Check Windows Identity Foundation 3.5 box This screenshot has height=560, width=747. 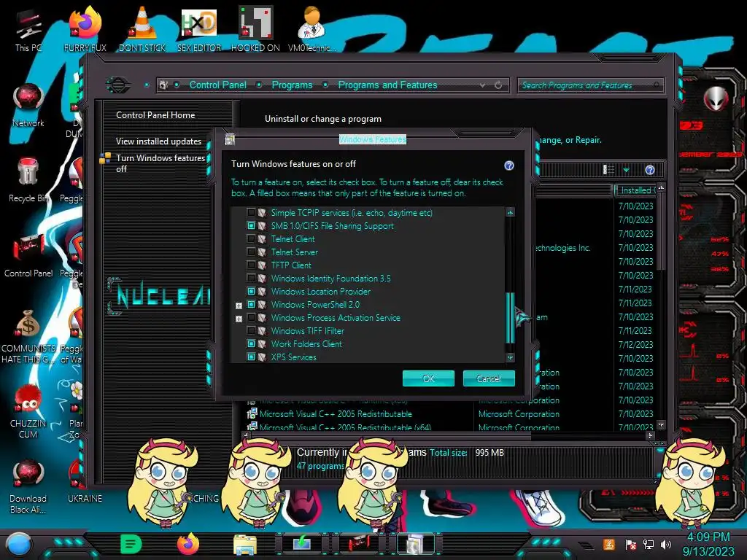[x=251, y=278]
